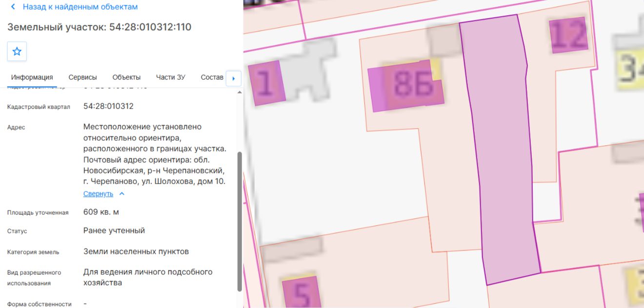Click the back arrow chevron icon
This screenshot has width=644, height=308.
click(13, 7)
